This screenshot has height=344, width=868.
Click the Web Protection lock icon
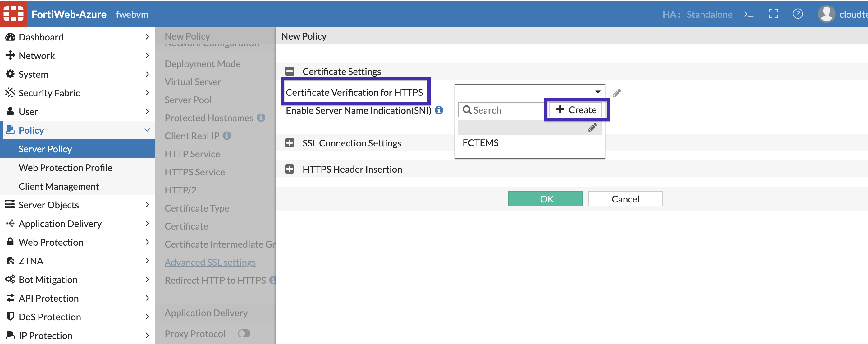pos(11,241)
